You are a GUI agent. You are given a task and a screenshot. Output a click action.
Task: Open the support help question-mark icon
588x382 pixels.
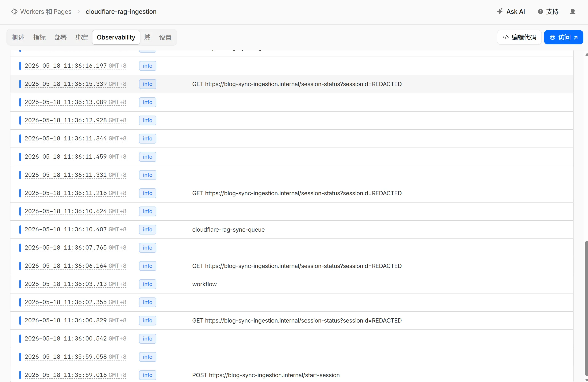coord(541,12)
